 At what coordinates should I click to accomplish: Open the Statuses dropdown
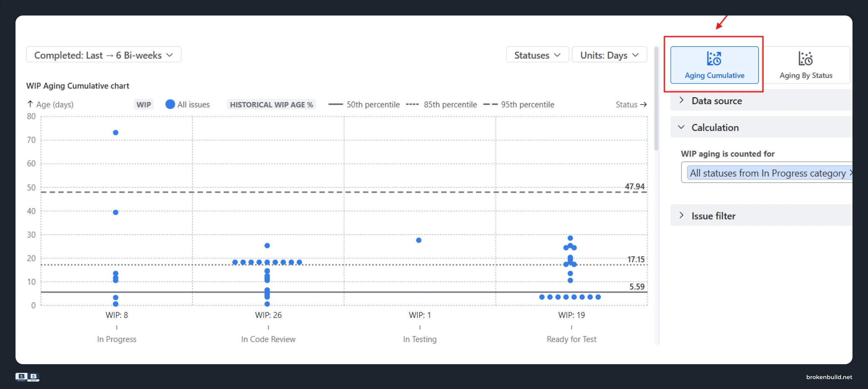coord(537,55)
